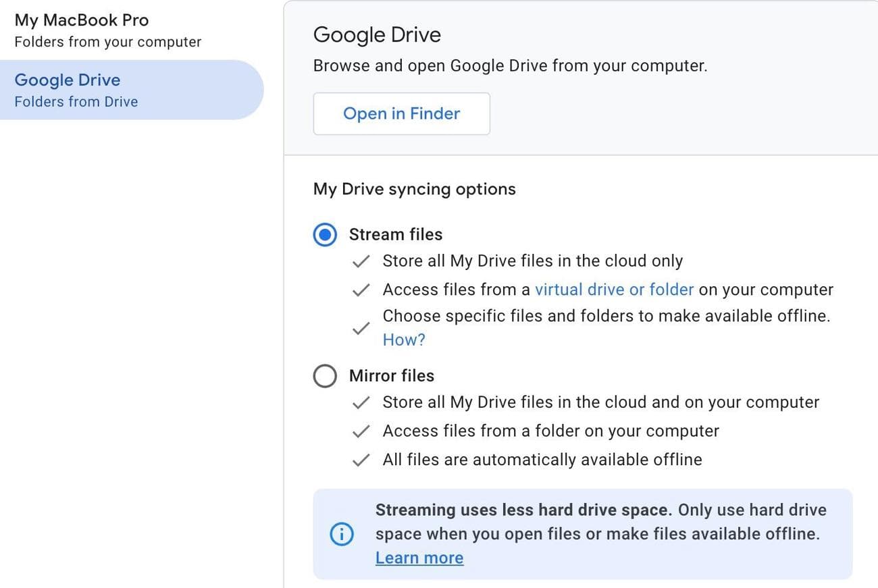This screenshot has height=588, width=878.
Task: Click the checkmark next to automatic offline availability
Action: tap(361, 460)
